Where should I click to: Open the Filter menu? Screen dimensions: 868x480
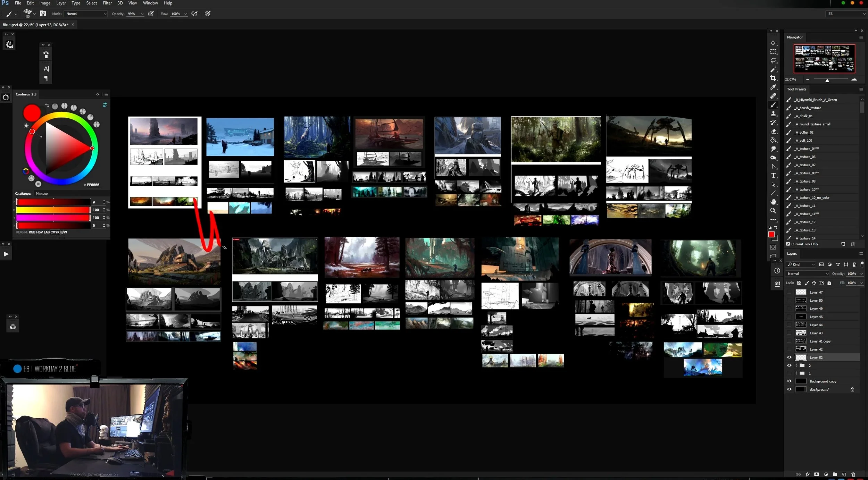coord(107,3)
